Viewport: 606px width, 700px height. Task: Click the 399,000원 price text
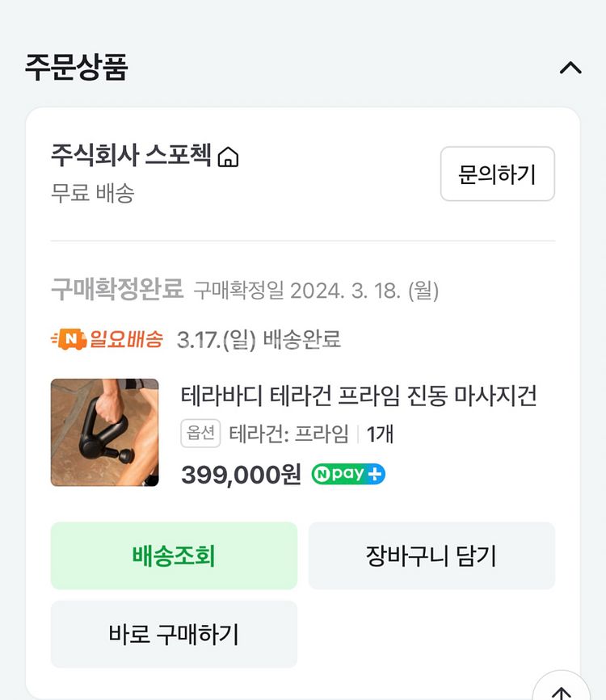pyautogui.click(x=241, y=475)
